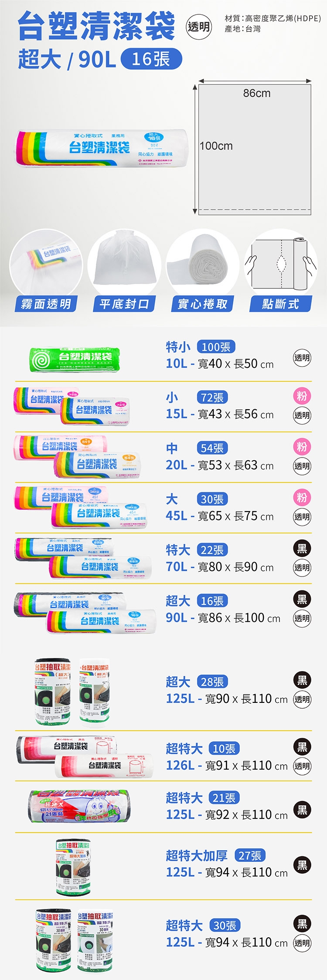The image size is (327, 980).
Task: Click the black 黑 badge in the 超特大加厚 row
Action: coord(302,865)
